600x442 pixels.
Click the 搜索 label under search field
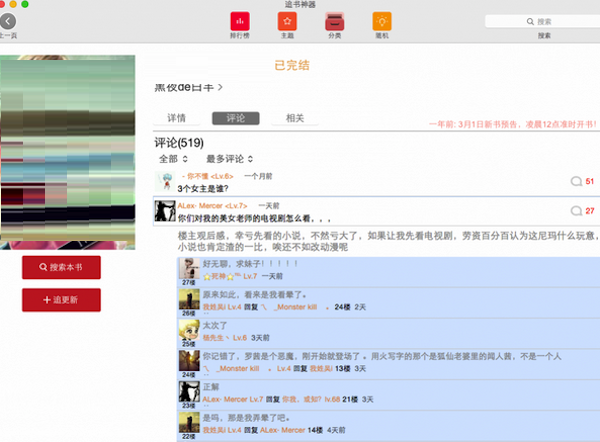pos(544,36)
